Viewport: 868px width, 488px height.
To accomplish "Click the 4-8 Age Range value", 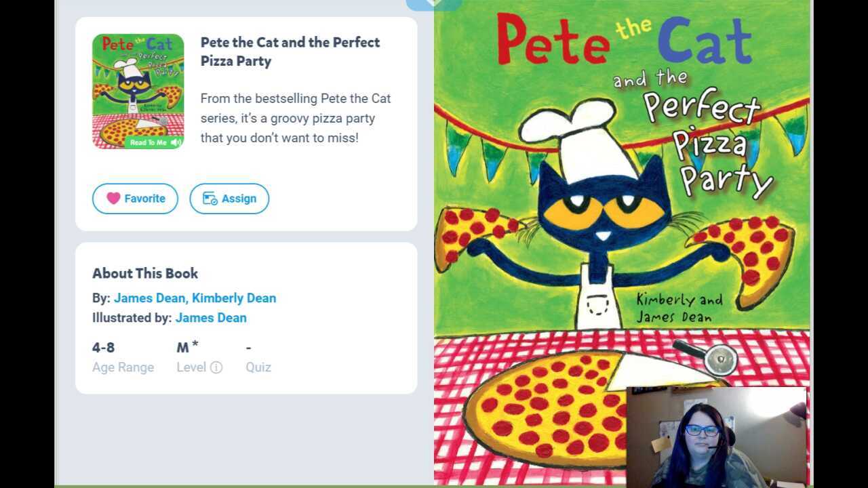I will pos(103,346).
